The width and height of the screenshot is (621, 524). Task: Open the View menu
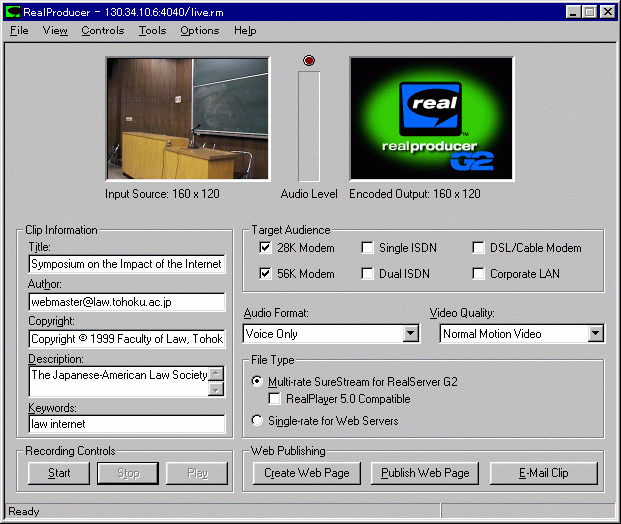click(55, 30)
